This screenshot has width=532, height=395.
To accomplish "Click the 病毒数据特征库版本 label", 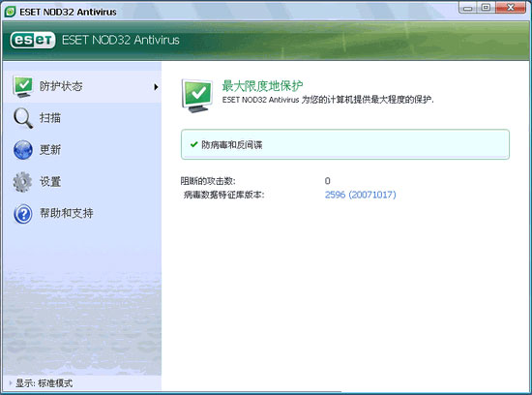I will pos(223,195).
